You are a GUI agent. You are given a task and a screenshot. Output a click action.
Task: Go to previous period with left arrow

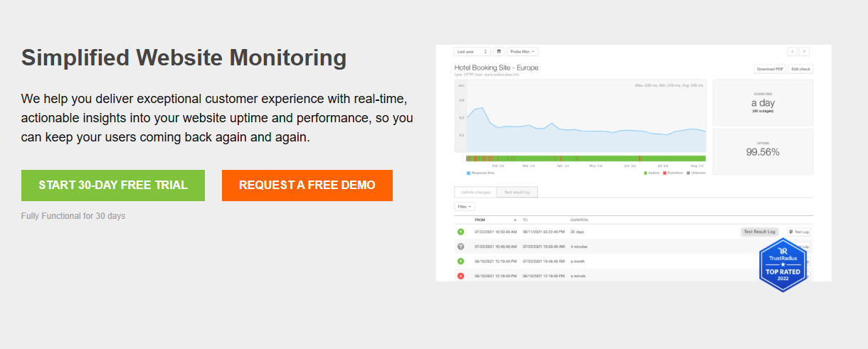pyautogui.click(x=793, y=52)
